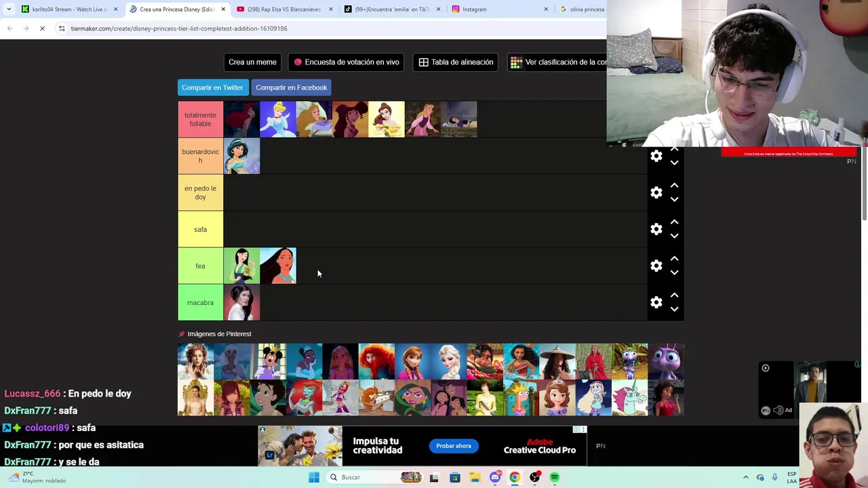Stop loading the page

(x=42, y=28)
